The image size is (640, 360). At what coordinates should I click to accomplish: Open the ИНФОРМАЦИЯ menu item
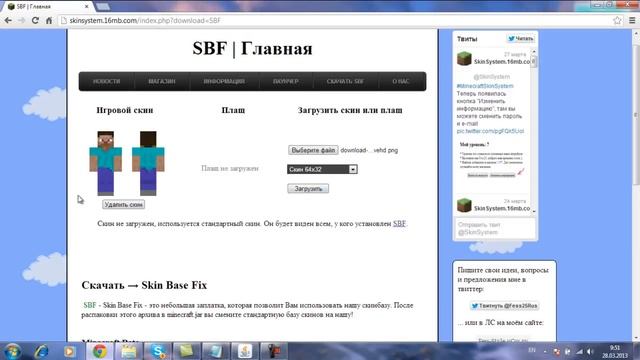[224, 81]
